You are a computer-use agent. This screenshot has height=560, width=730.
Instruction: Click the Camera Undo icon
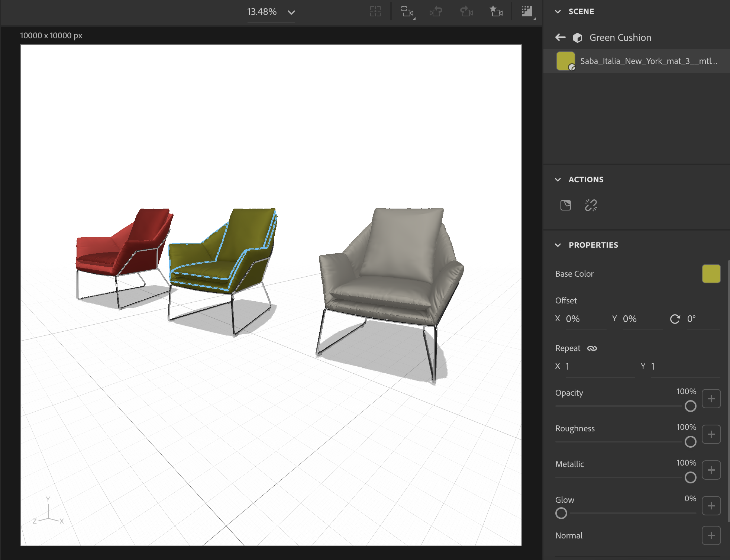point(436,12)
